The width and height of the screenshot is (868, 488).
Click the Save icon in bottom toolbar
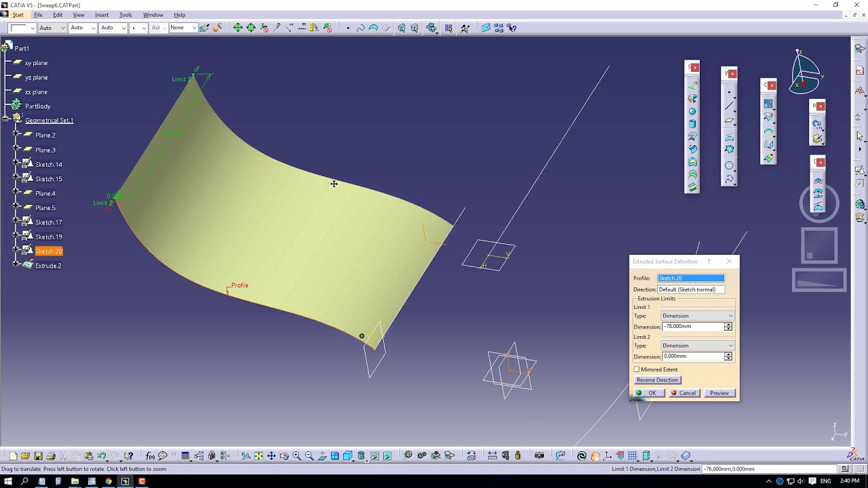(x=38, y=455)
